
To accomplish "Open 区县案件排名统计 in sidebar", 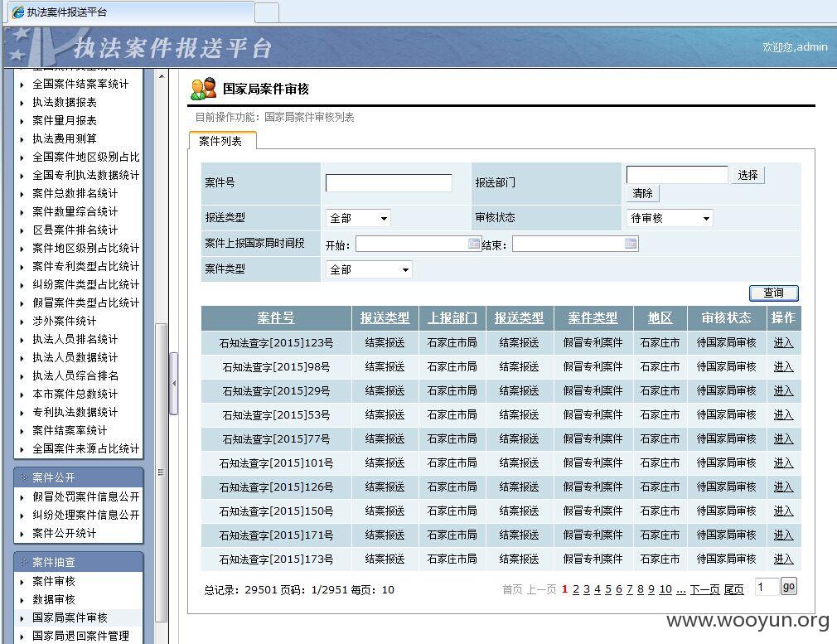I will (75, 230).
